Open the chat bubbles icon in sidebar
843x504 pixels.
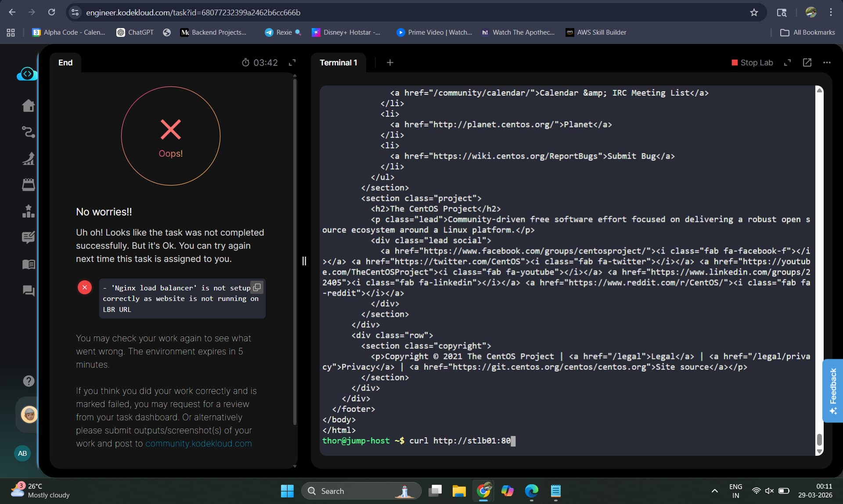point(29,290)
